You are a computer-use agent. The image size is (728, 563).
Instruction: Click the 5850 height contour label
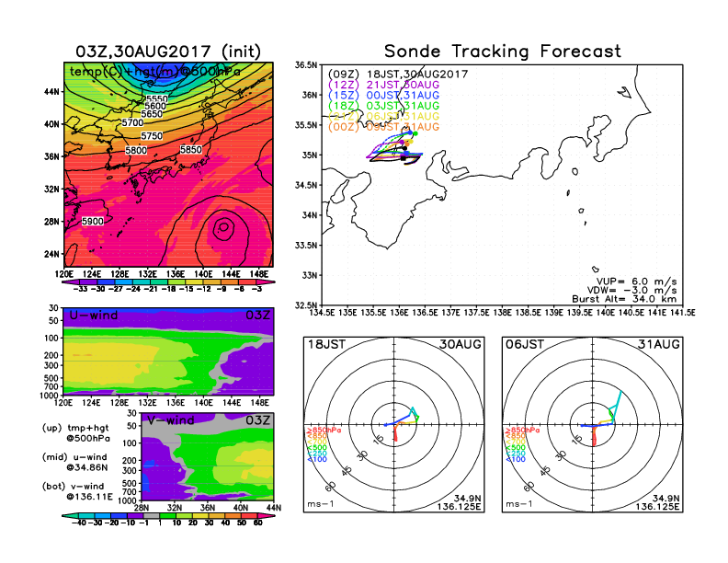tap(191, 150)
